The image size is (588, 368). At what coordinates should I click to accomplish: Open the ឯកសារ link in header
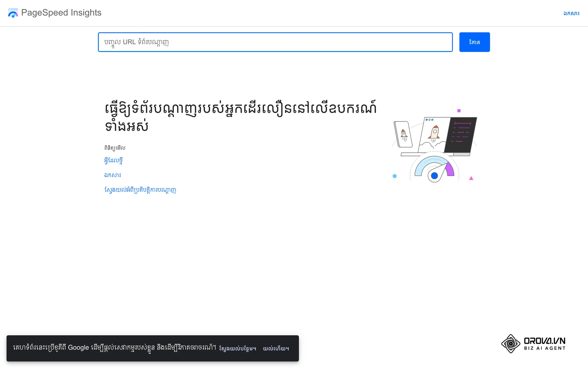[571, 13]
